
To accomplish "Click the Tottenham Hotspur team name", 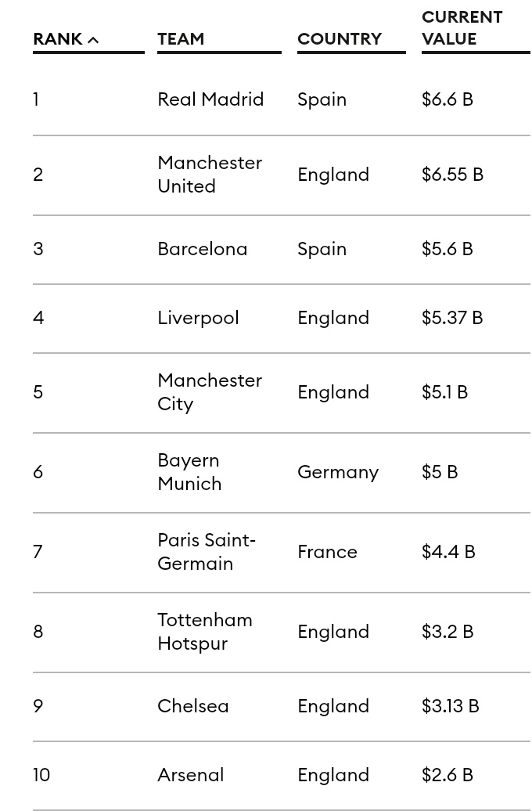I will (205, 631).
